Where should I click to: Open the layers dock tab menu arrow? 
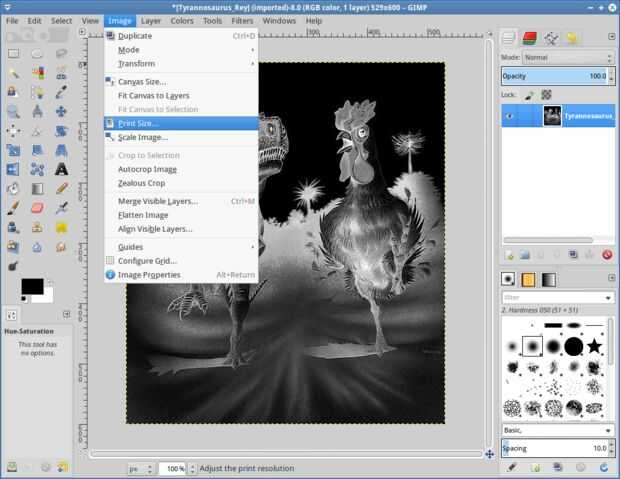611,36
